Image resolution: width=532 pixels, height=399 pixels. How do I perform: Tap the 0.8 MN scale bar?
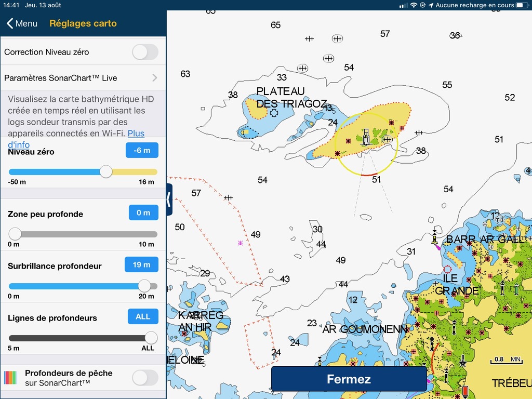pyautogui.click(x=507, y=361)
